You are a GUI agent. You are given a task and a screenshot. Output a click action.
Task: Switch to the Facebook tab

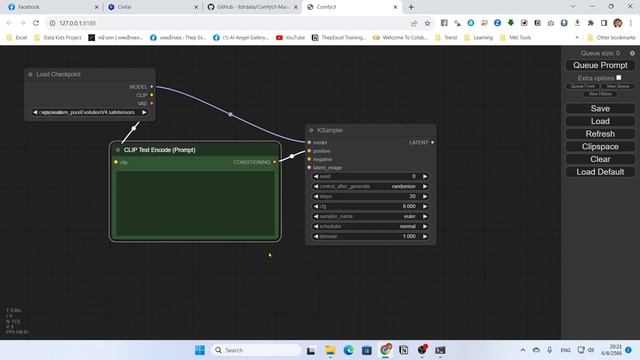click(53, 7)
